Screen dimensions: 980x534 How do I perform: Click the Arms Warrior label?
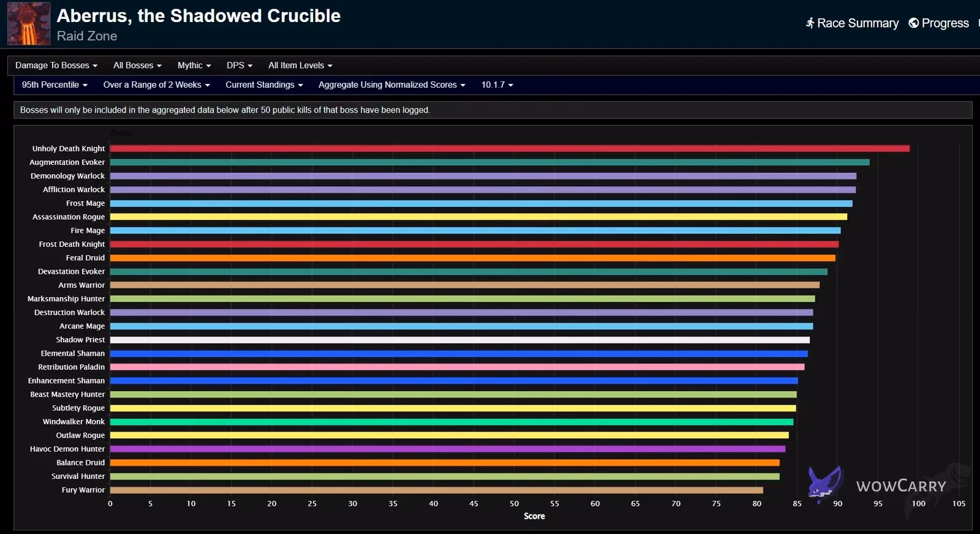click(81, 285)
